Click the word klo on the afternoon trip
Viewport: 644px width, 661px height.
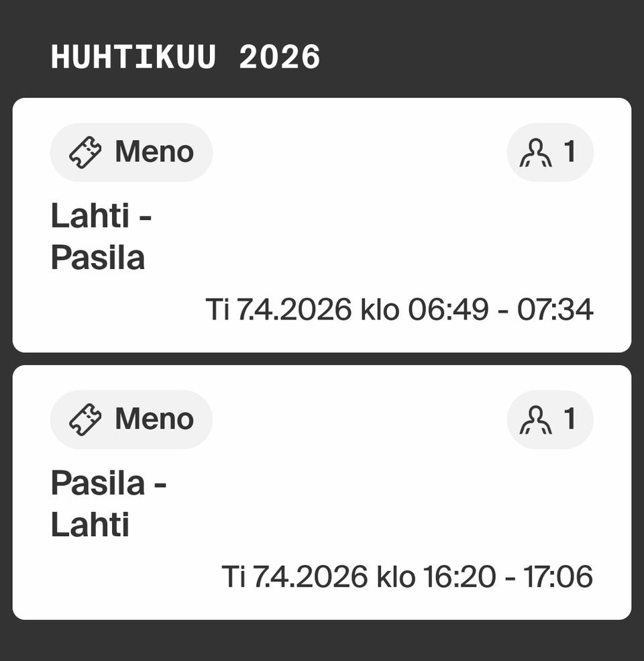(x=396, y=577)
